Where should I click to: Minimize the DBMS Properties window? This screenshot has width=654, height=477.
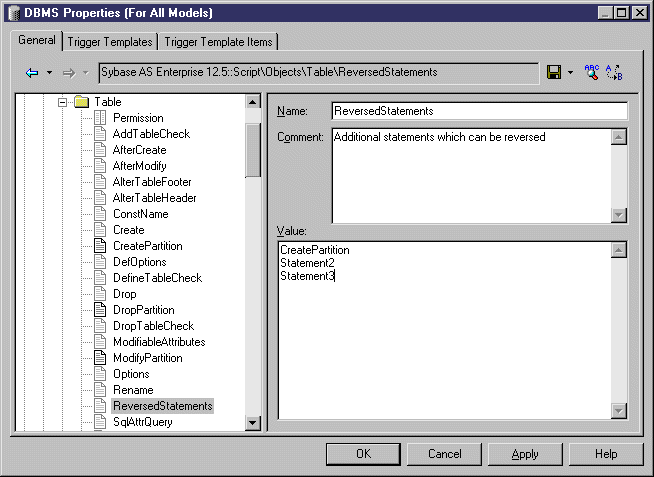(x=605, y=13)
